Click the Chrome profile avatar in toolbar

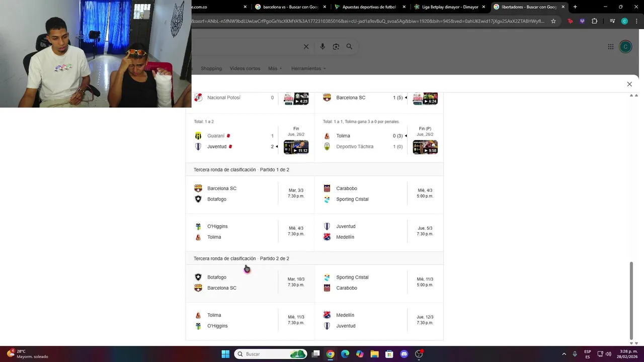pos(624,21)
